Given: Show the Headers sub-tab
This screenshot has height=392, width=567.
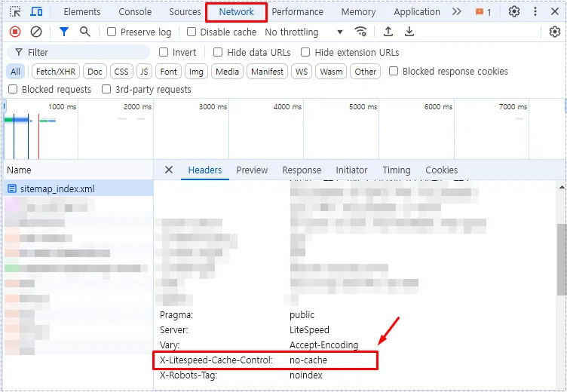Looking at the screenshot, I should coord(205,170).
